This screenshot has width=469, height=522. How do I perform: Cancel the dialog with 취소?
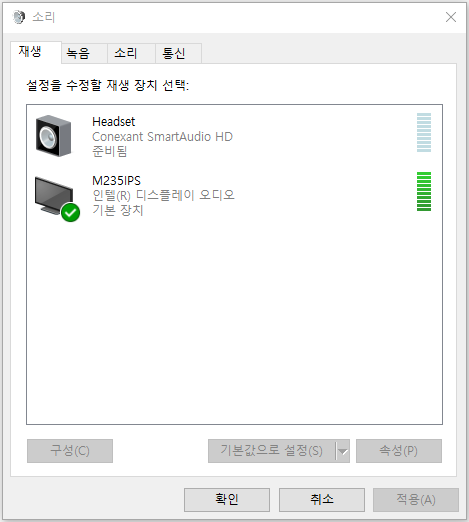tap(322, 500)
